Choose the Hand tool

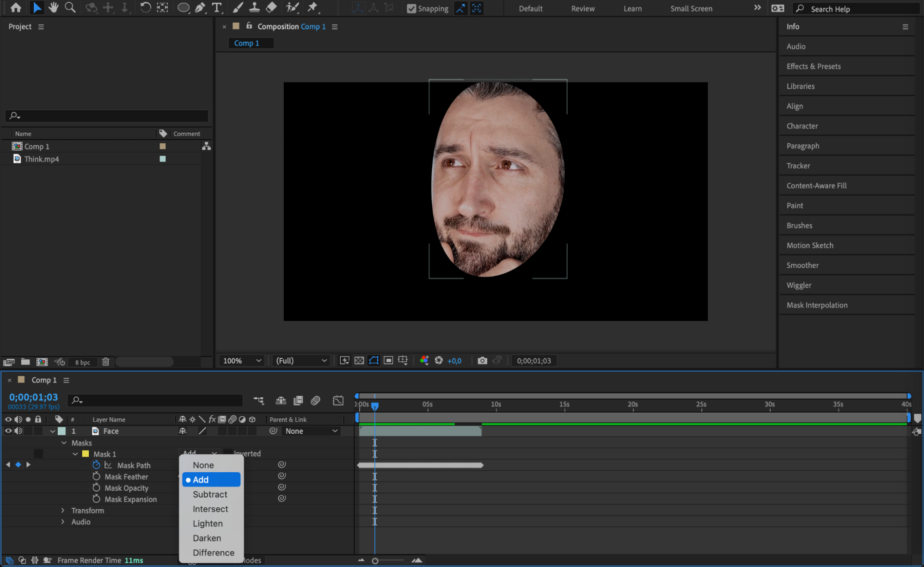point(54,7)
